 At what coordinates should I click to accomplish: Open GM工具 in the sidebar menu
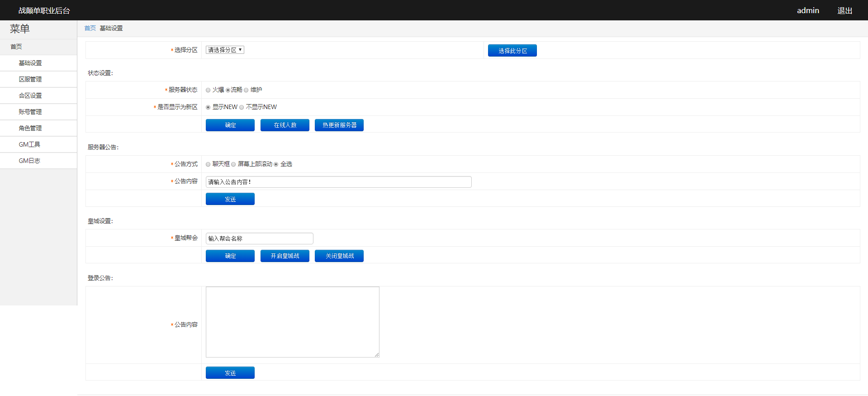tap(29, 144)
